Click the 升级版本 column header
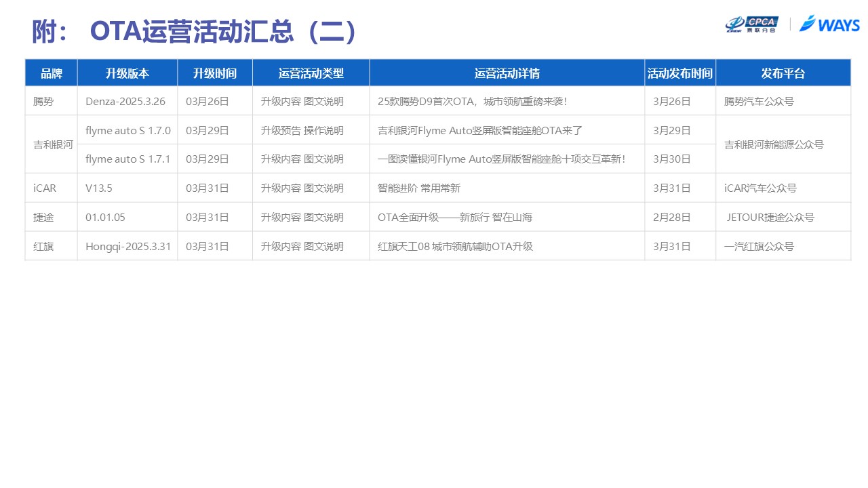The width and height of the screenshot is (868, 488). click(127, 73)
